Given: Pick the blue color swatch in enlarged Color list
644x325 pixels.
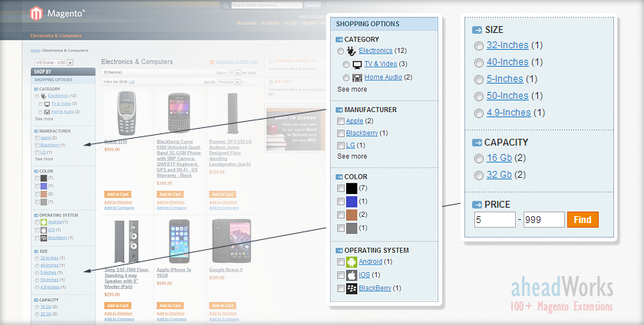Looking at the screenshot, I should tap(352, 202).
